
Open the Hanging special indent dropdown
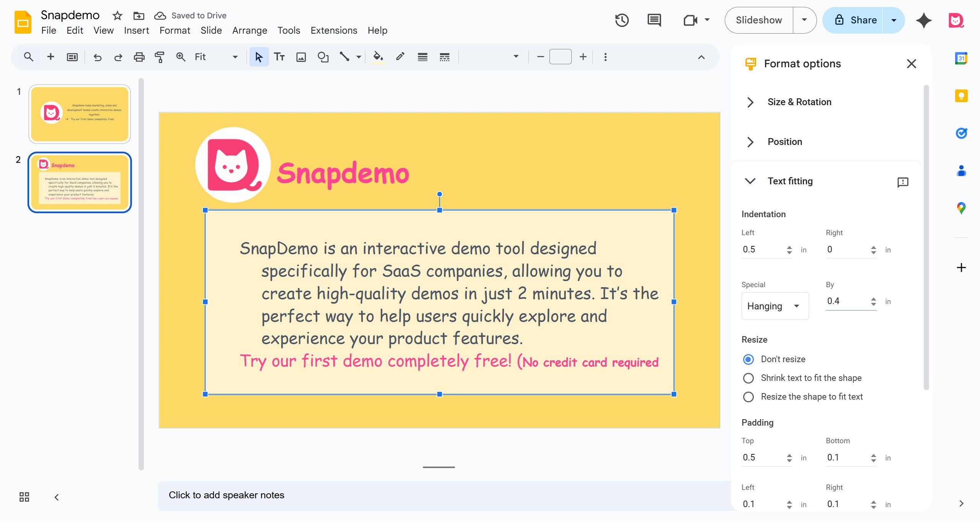[775, 306]
